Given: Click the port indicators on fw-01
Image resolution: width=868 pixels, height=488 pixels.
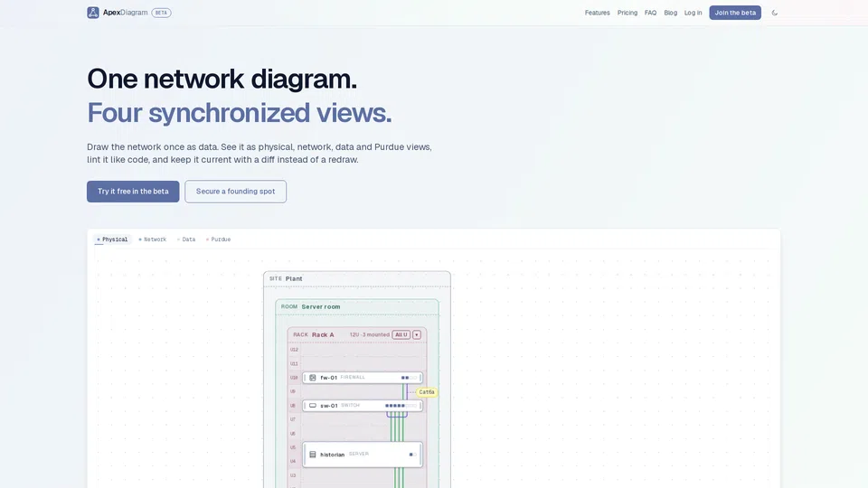Looking at the screenshot, I should click(x=409, y=378).
